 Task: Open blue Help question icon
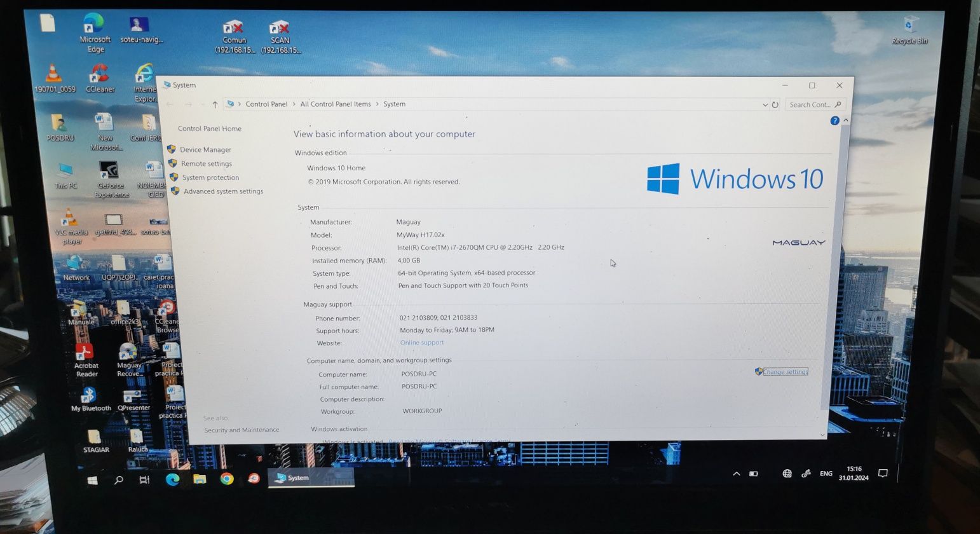(x=834, y=121)
